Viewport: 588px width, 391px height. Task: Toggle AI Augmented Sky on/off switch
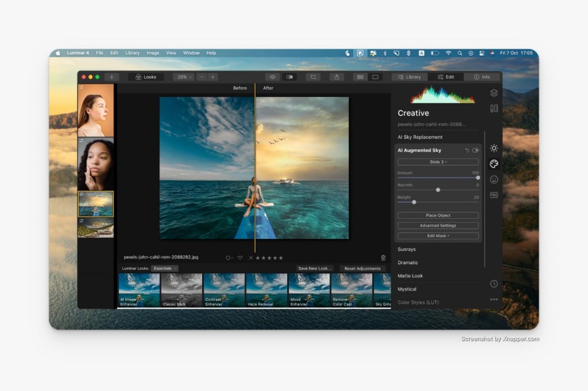click(475, 150)
